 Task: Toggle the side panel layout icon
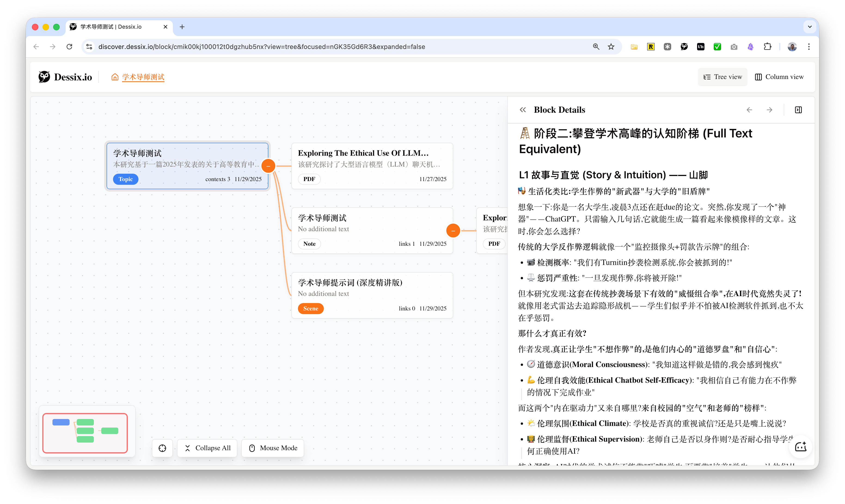point(799,110)
